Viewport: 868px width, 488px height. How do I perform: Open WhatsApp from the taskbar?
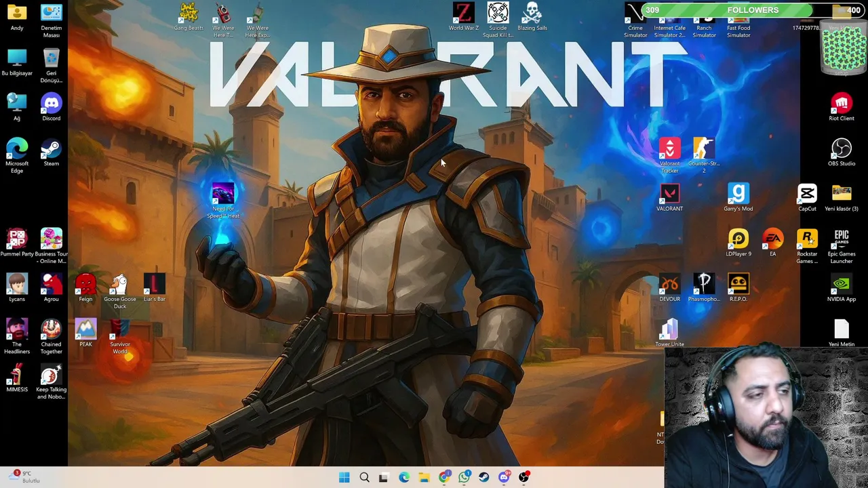464,477
